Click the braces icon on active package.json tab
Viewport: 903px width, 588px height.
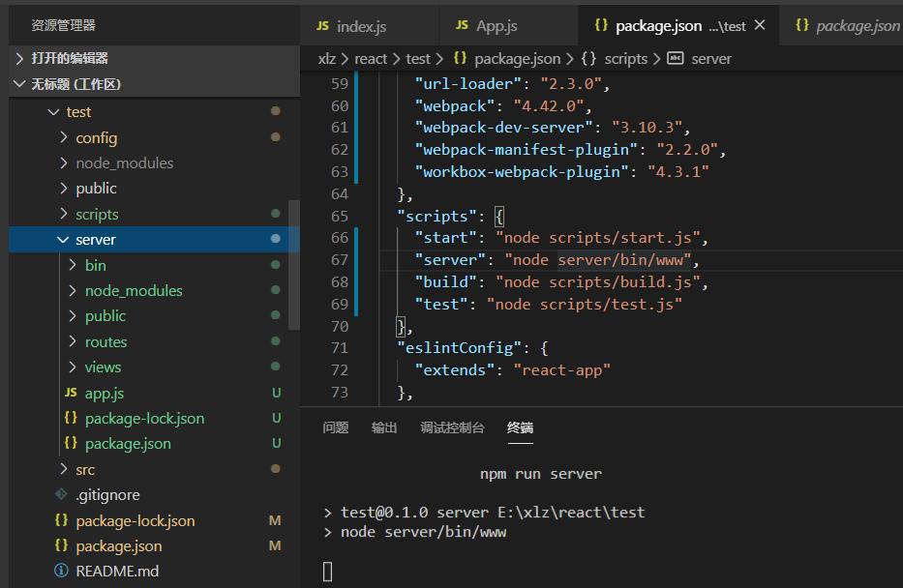tap(601, 25)
